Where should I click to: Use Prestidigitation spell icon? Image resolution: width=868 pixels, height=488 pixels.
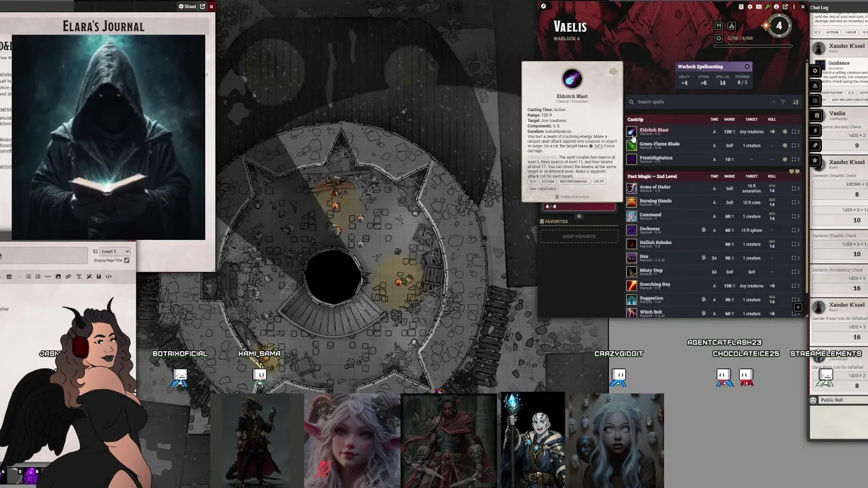(631, 159)
